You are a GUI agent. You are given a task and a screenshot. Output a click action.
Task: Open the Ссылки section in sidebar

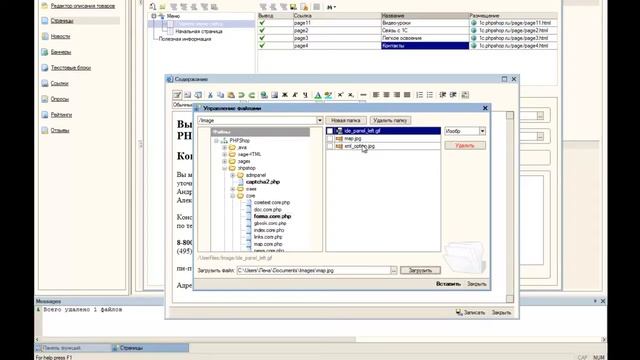pyautogui.click(x=60, y=83)
